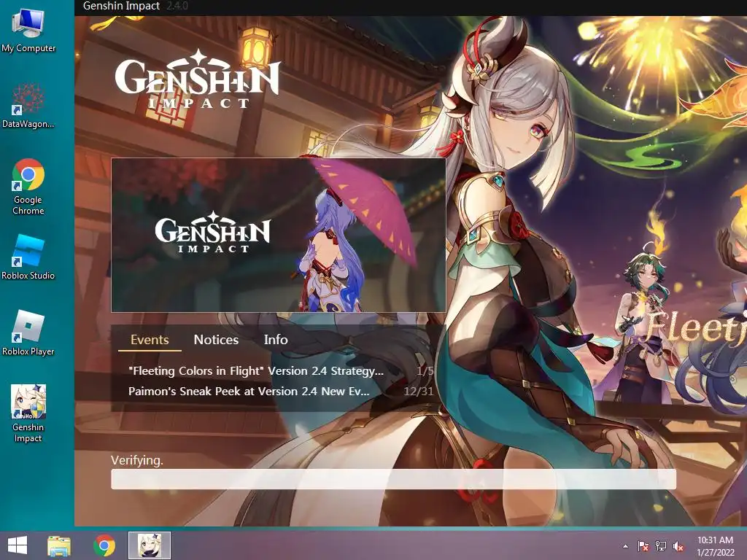Viewport: 747px width, 560px height.
Task: Click the Genshin Impact logo at top
Action: [x=197, y=79]
